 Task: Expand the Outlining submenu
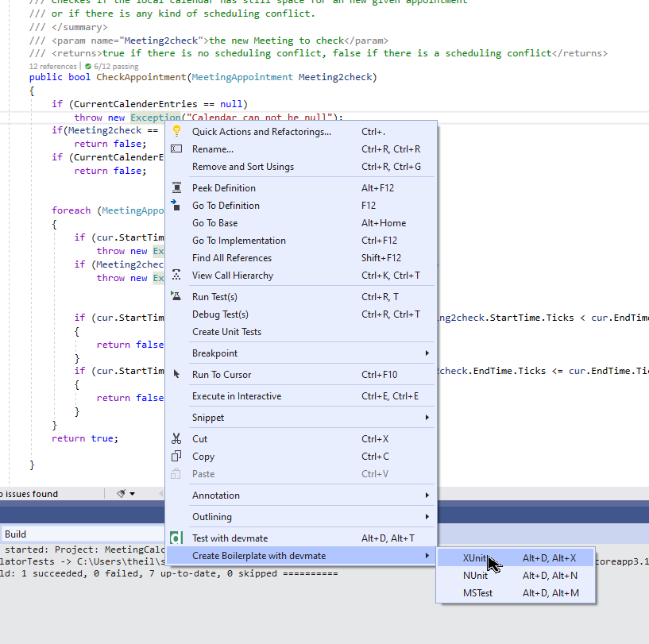pyautogui.click(x=301, y=516)
